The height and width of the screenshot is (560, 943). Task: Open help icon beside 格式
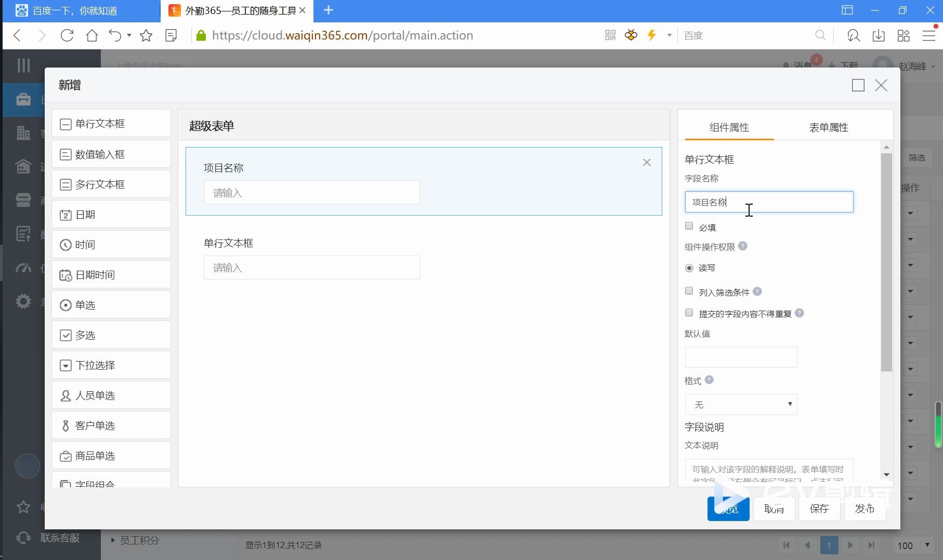pyautogui.click(x=709, y=380)
